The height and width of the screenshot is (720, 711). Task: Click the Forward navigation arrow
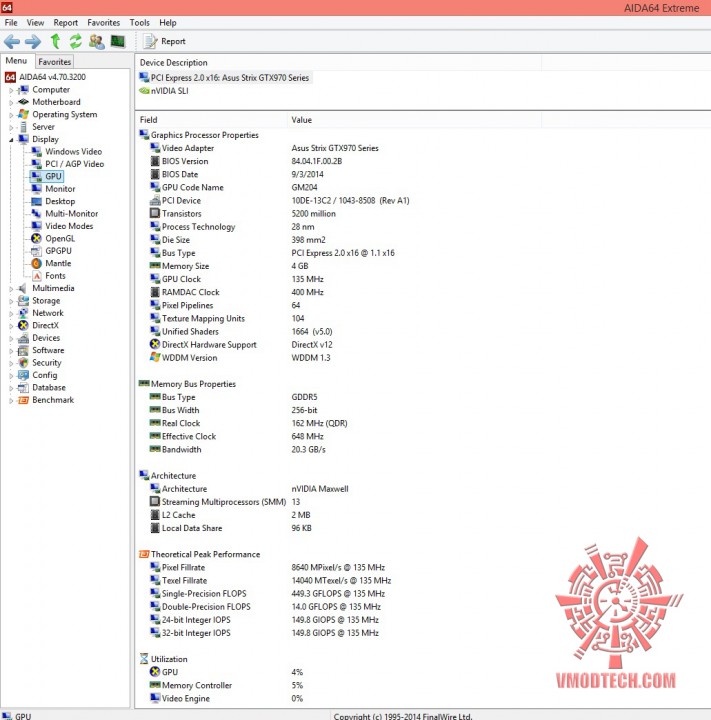[x=33, y=42]
